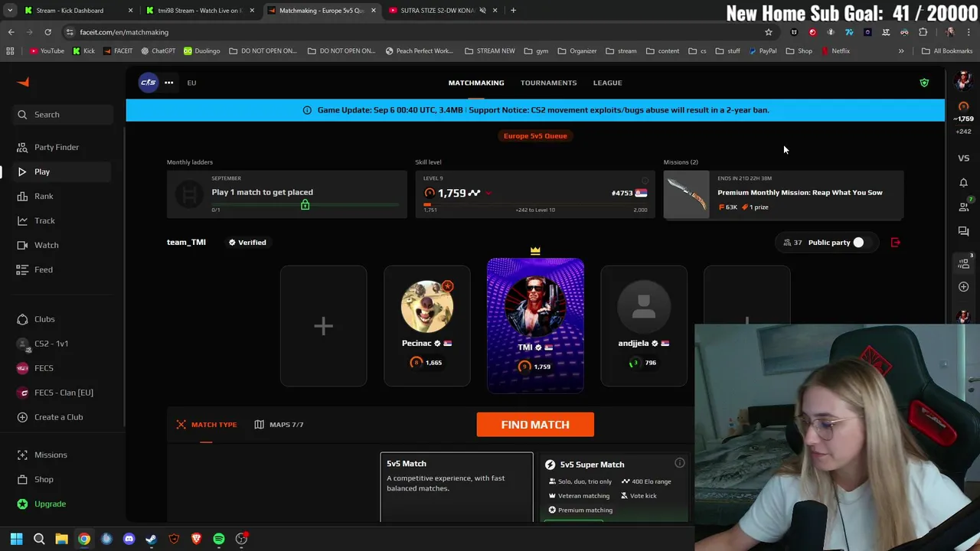Screen dimensions: 980x551
Task: Open FECS - Clan [EU] club
Action: [x=64, y=393]
